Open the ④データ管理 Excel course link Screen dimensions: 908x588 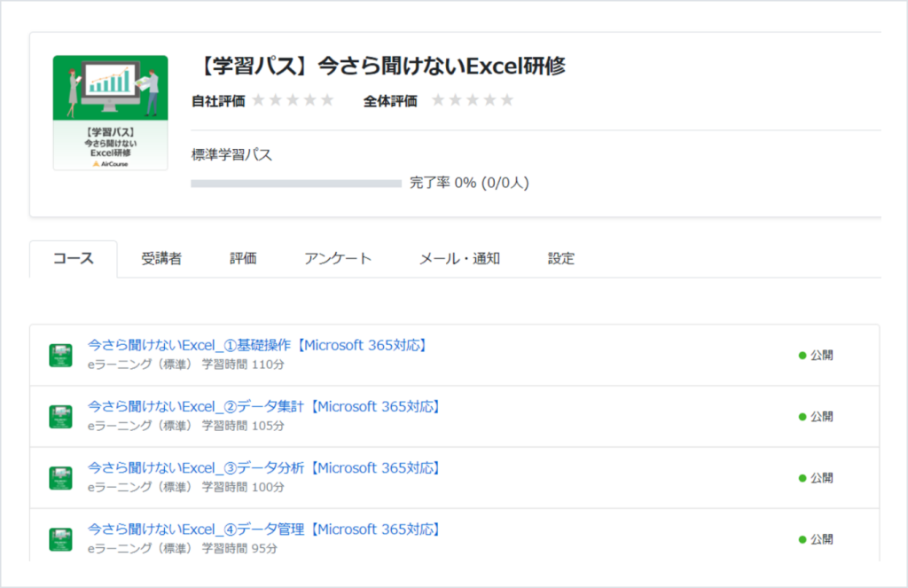pos(265,529)
